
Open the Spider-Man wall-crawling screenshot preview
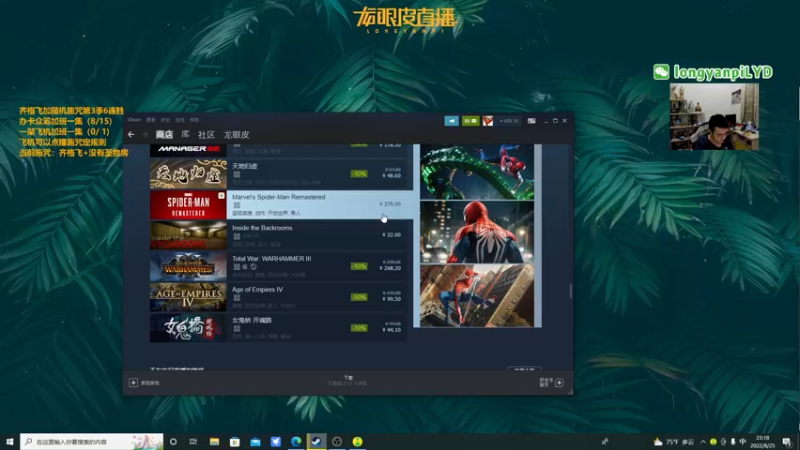point(477,295)
